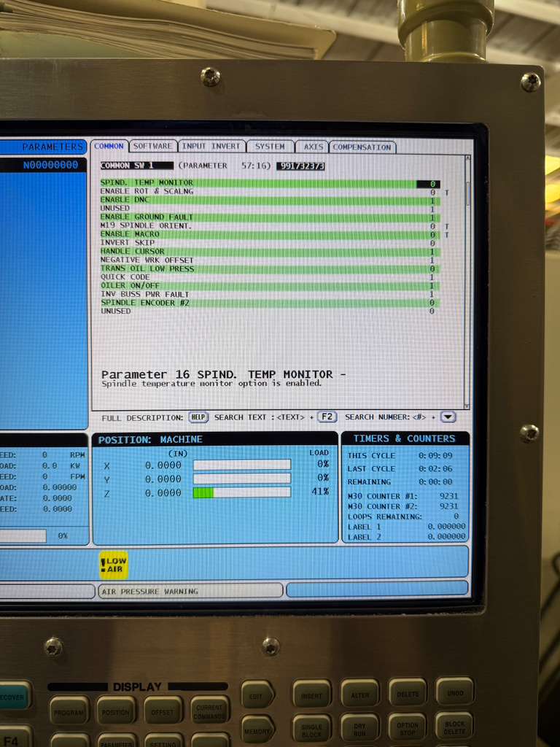Open the COMPENSATION tab

362,147
